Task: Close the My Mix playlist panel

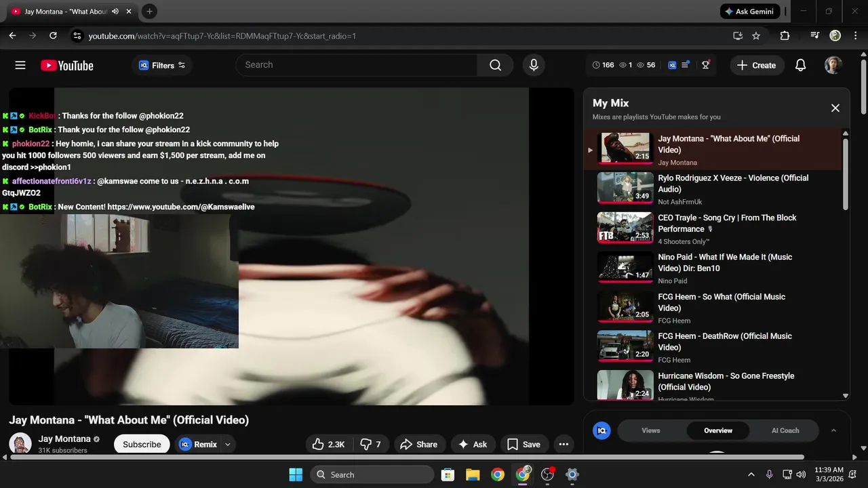Action: click(x=835, y=108)
